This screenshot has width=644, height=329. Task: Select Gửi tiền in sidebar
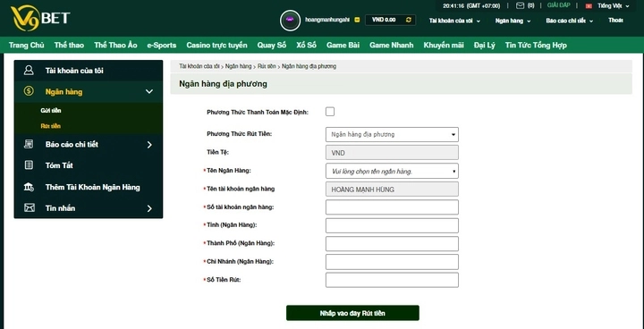51,111
